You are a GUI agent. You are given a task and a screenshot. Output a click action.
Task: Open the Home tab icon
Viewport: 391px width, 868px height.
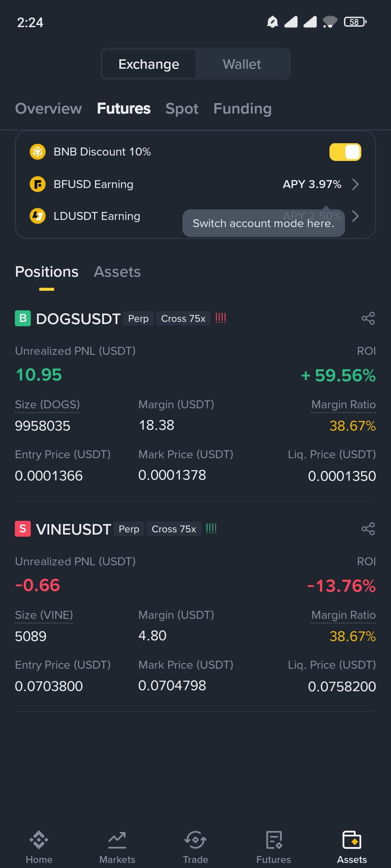(x=39, y=839)
